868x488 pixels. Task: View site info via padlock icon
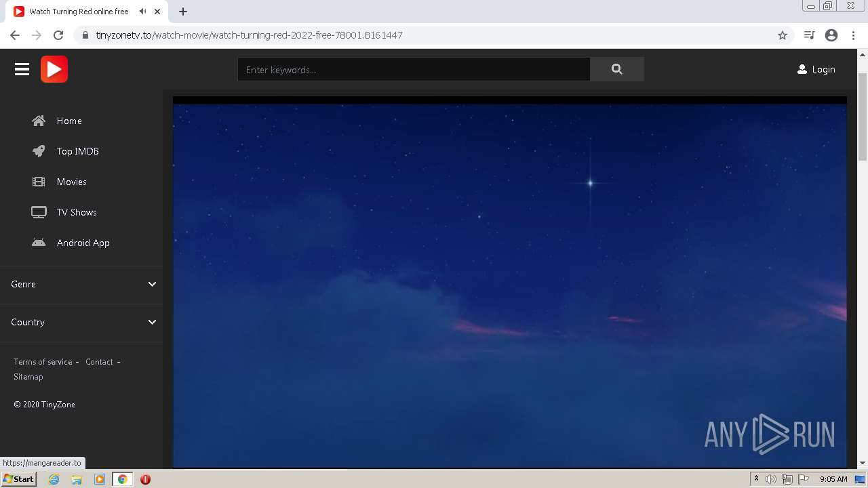85,35
